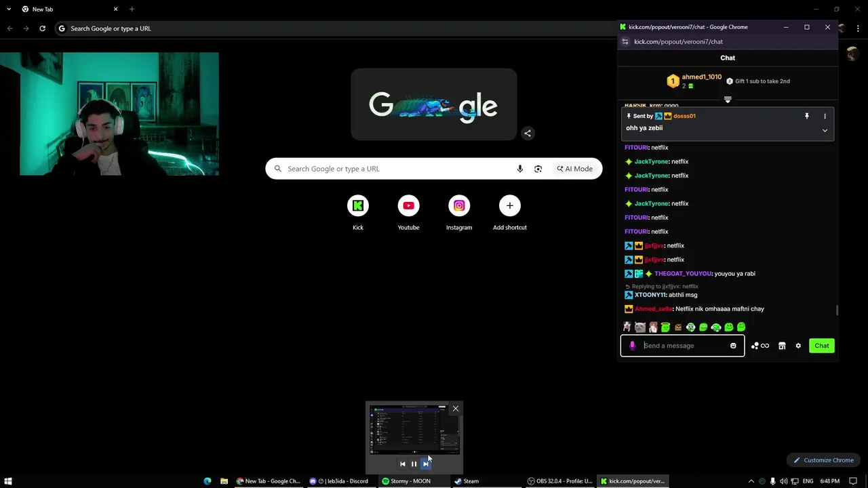
Task: Open the tab search dropdown arrow
Action: [x=9, y=9]
